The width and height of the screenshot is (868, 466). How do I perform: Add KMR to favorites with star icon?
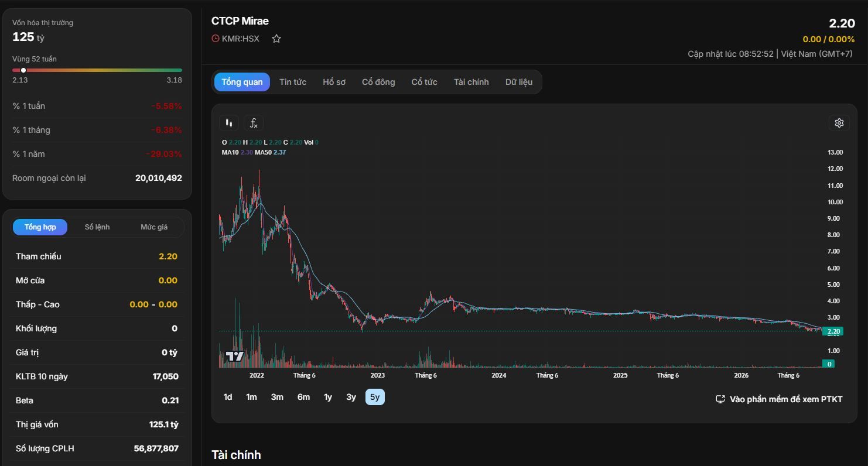pyautogui.click(x=276, y=39)
